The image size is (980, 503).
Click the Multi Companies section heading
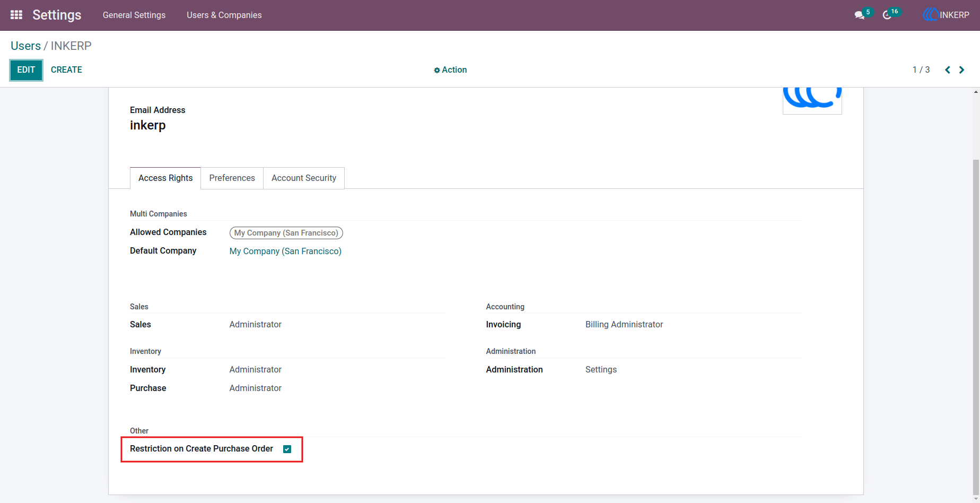click(159, 214)
